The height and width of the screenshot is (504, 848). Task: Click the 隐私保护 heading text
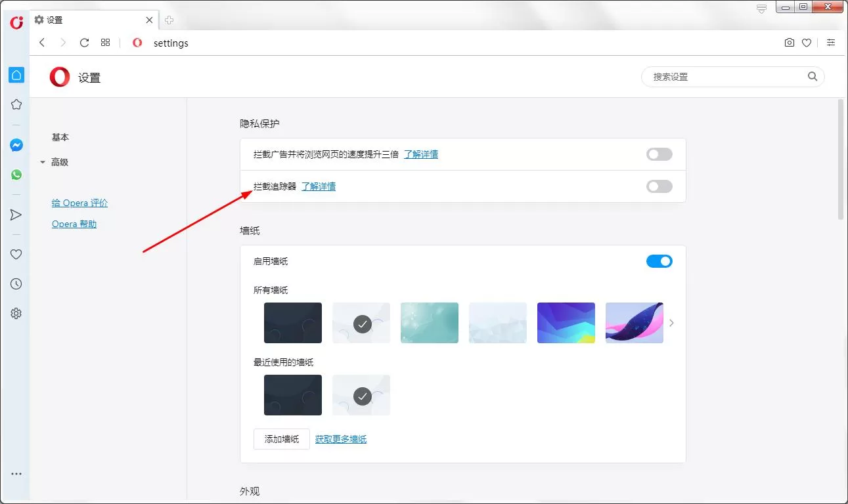(x=260, y=123)
